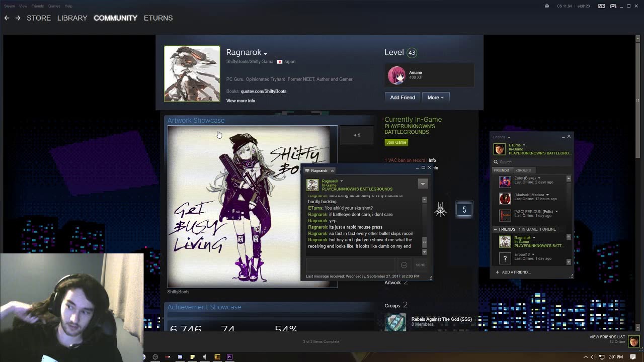The width and height of the screenshot is (644, 362).
Task: Click the +1 artwork tile
Action: pyautogui.click(x=357, y=135)
